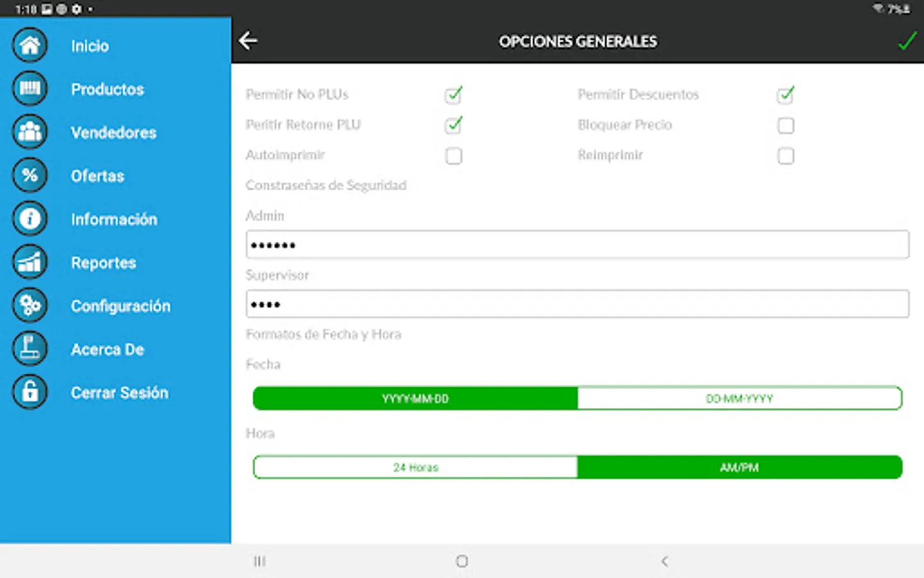Switch time format to 24 Horas

(x=415, y=467)
